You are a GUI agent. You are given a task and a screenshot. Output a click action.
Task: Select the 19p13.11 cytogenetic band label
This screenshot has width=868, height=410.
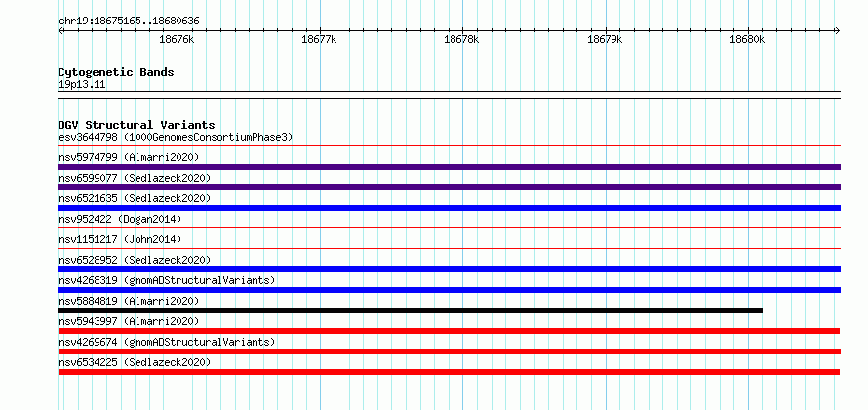[x=82, y=85]
